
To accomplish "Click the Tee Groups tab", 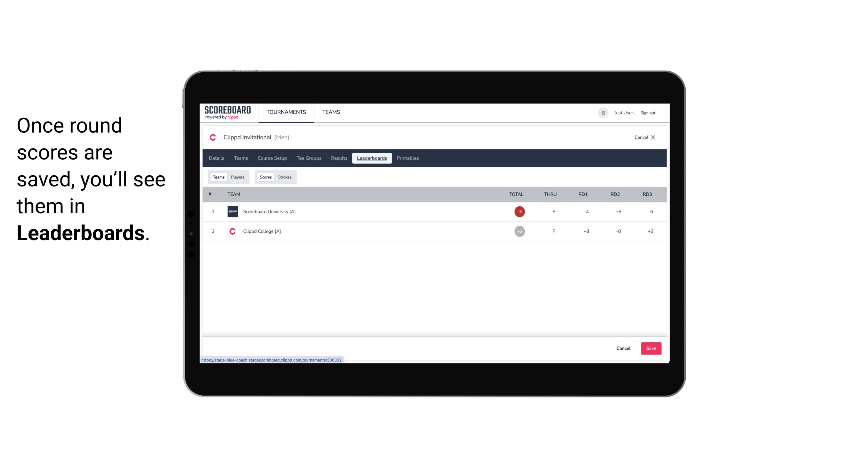I will [308, 158].
